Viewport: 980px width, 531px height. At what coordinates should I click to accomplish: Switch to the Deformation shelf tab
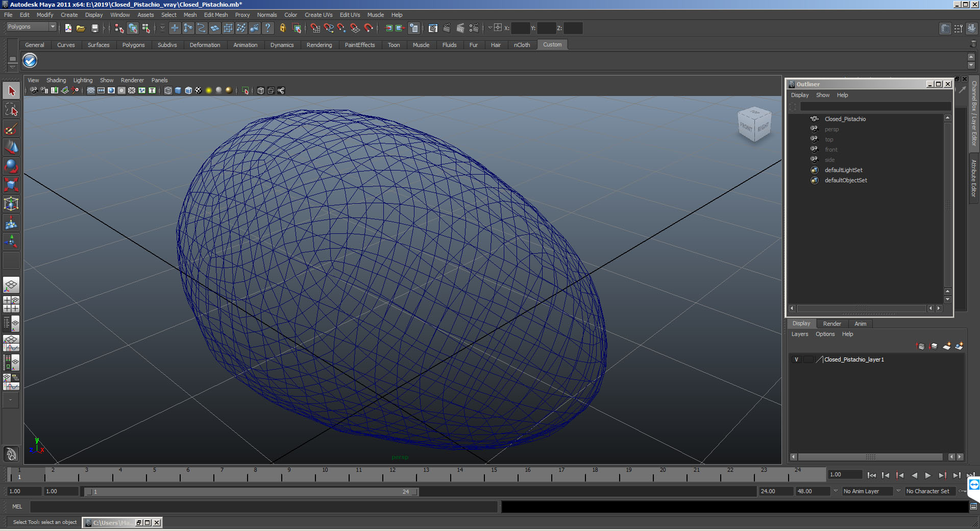pos(205,45)
